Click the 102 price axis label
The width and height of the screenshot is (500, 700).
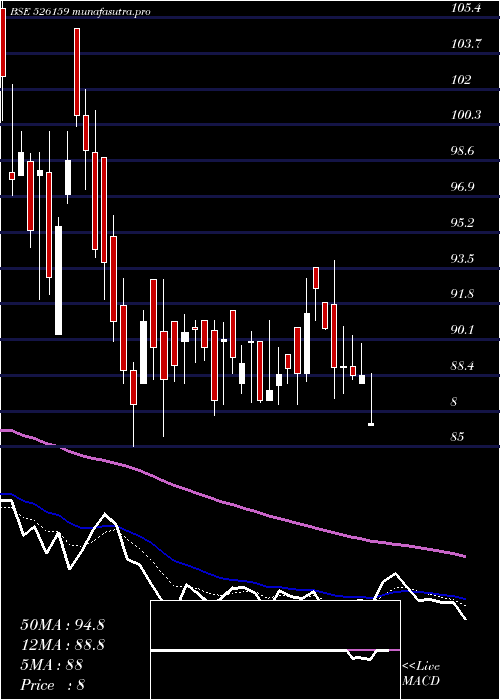(x=461, y=79)
